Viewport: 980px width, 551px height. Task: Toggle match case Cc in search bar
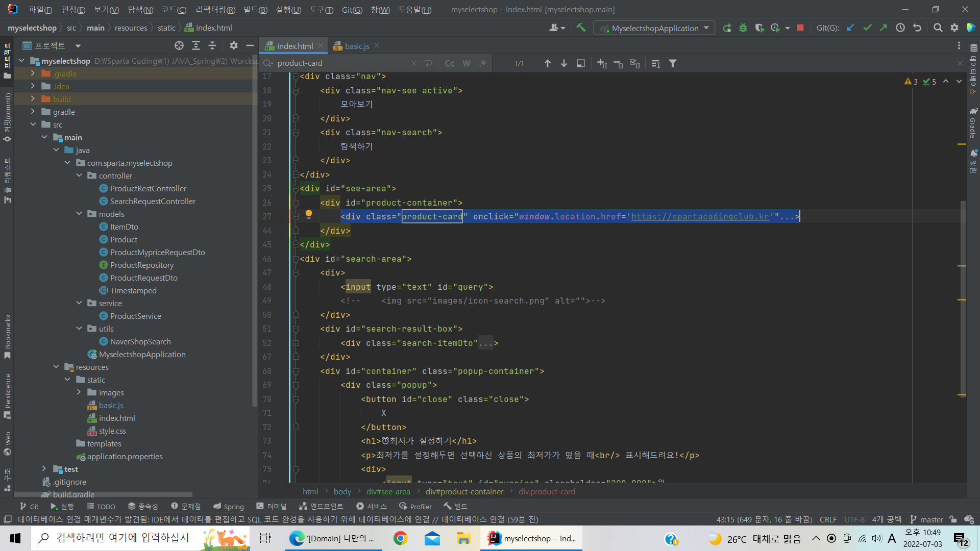click(450, 63)
